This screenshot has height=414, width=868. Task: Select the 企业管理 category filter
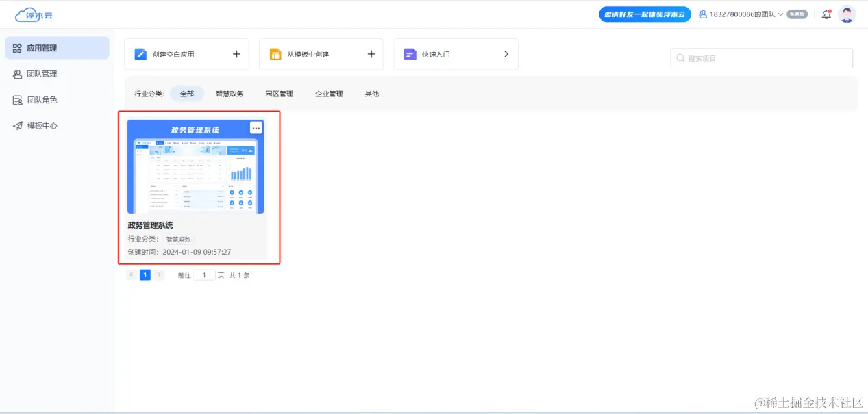[x=329, y=94]
